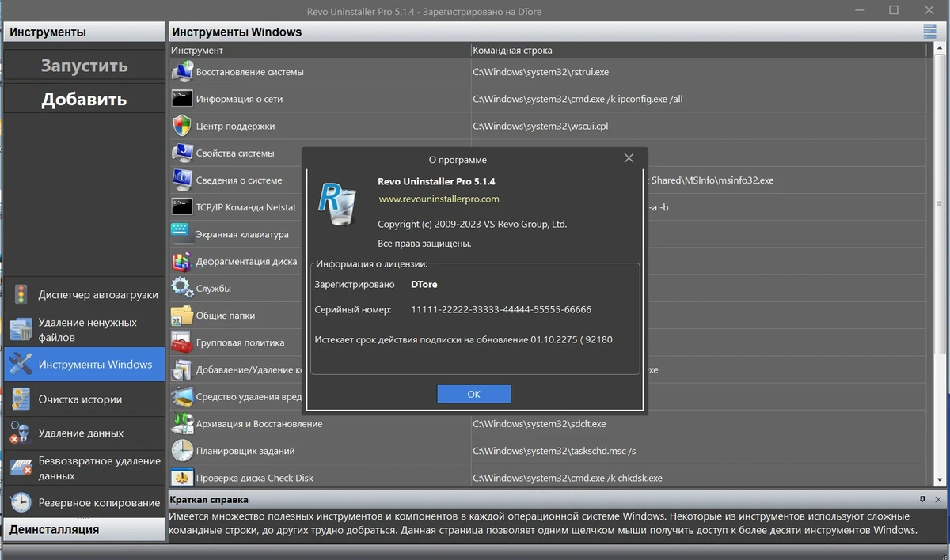This screenshot has width=950, height=560.
Task: Click the System Information icon
Action: point(182,180)
